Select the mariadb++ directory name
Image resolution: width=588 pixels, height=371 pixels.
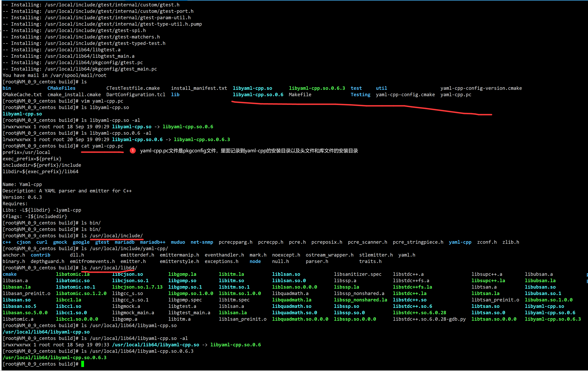153,242
